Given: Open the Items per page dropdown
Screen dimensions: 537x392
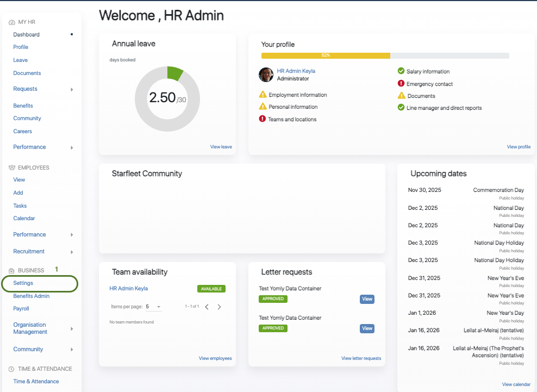Looking at the screenshot, I should tap(154, 307).
